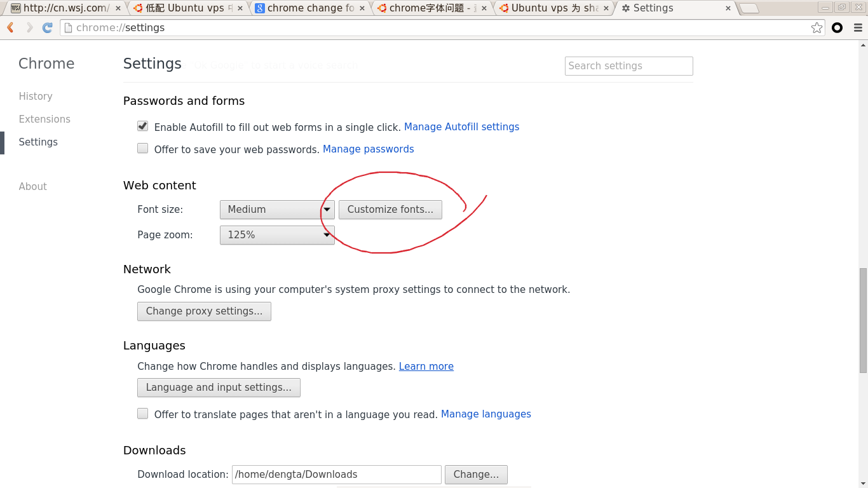Screen dimensions: 868x488
Task: Click the Search settings field
Action: (x=628, y=65)
